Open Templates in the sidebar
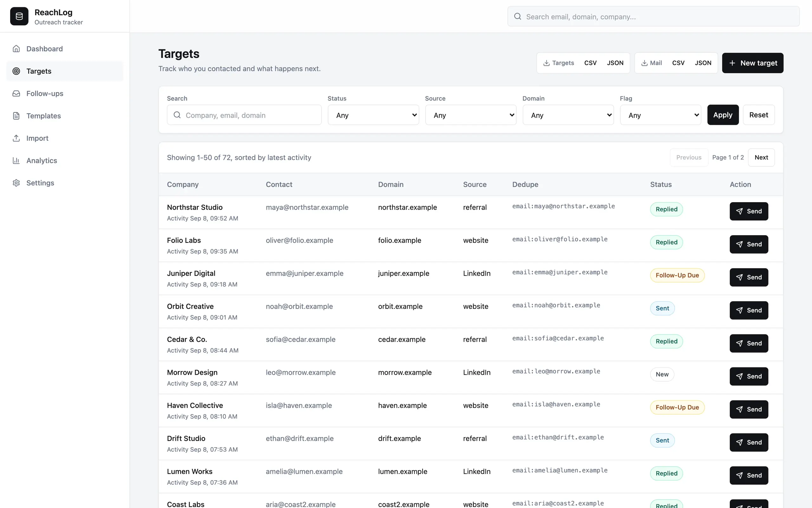This screenshot has height=508, width=812. pyautogui.click(x=65, y=116)
